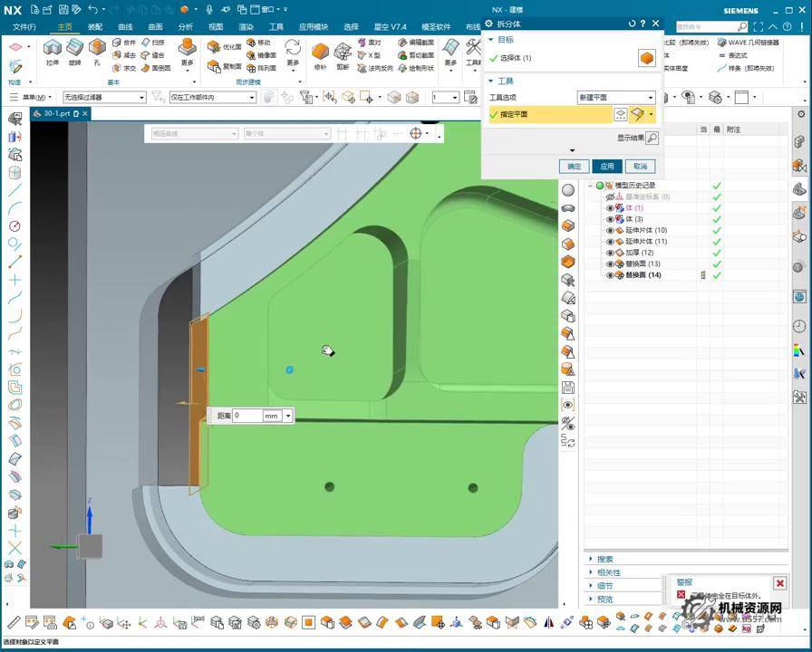Open the 无选择过滤器 selection filter dropdown

point(104,97)
